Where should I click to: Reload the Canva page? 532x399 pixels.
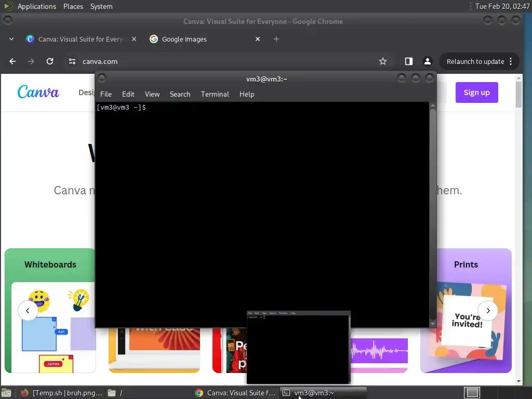tap(50, 61)
